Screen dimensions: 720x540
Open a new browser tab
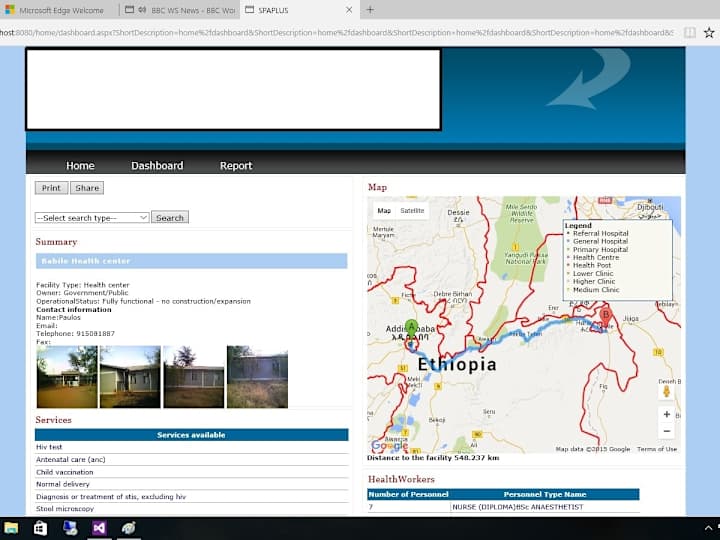coord(370,10)
